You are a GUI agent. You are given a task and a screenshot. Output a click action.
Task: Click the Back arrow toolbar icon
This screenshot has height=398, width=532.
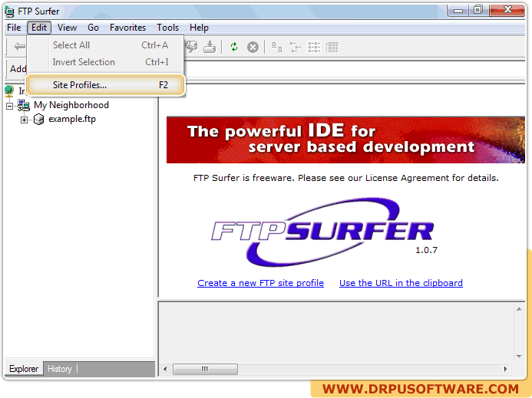[x=18, y=47]
